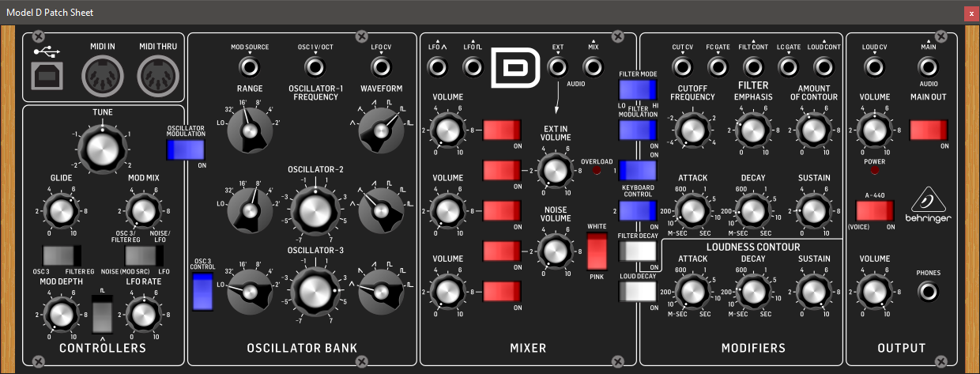Click the LFO square output jack in Mixer
Screen dimensions: 980x374
[x=473, y=68]
